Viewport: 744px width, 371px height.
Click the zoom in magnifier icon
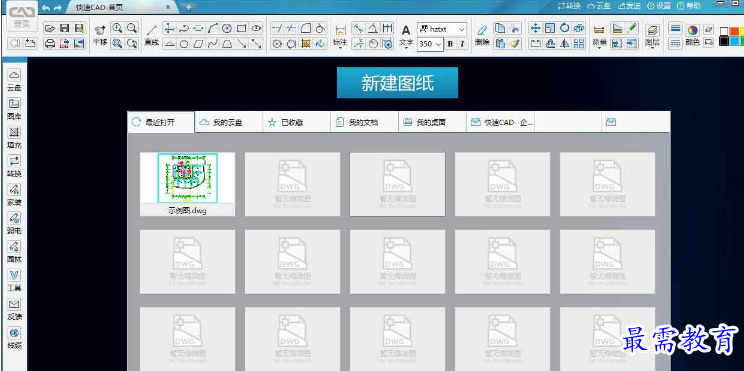pyautogui.click(x=117, y=28)
